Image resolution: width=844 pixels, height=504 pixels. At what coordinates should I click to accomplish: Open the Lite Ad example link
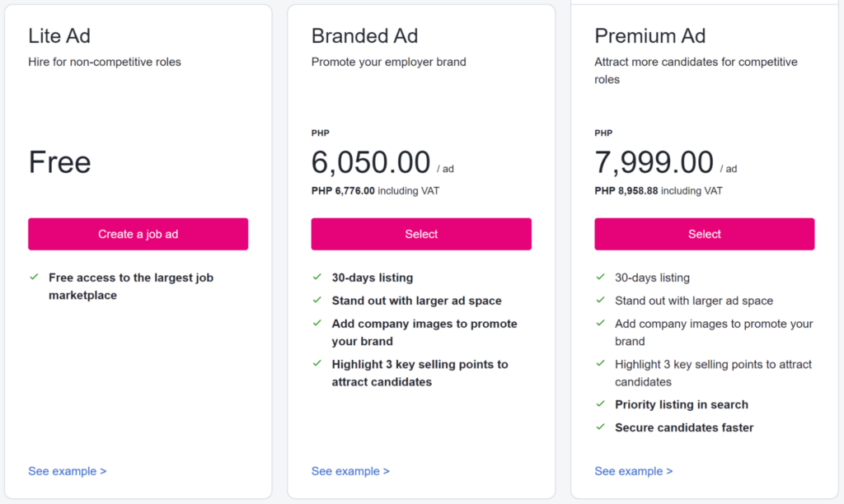[x=67, y=471]
